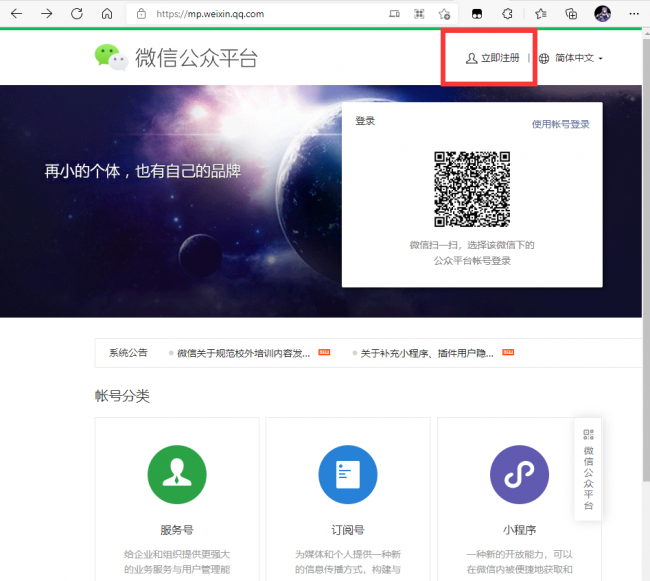Click the 帐号分类 section heading

coord(122,396)
